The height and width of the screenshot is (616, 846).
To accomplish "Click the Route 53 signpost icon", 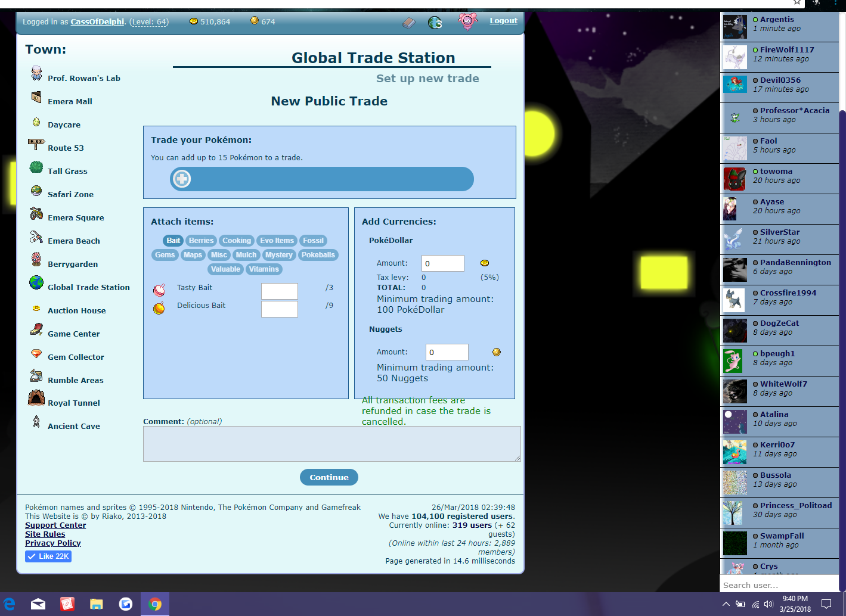I will click(x=36, y=144).
